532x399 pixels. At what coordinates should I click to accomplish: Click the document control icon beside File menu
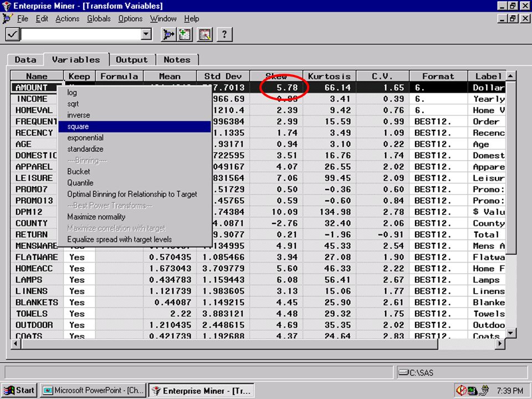[x=7, y=19]
